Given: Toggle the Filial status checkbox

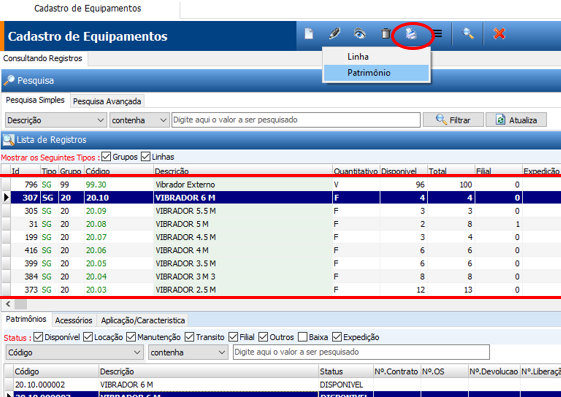Looking at the screenshot, I should pos(233,337).
